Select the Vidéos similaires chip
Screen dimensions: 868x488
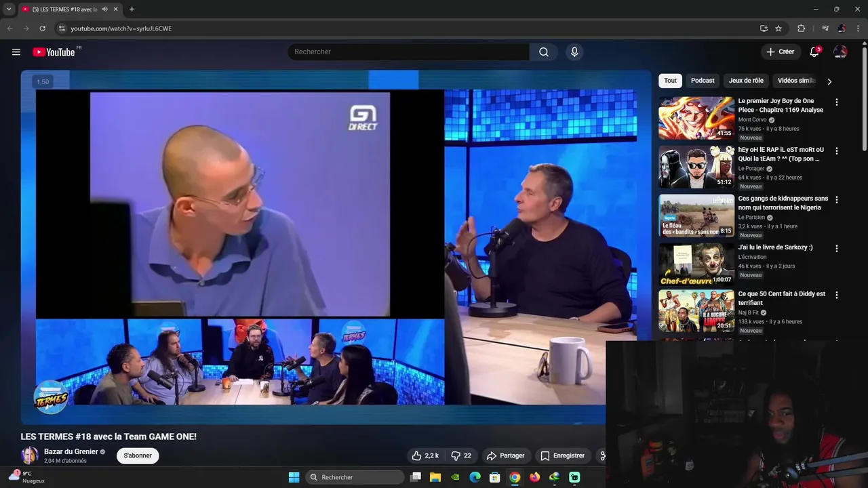796,81
